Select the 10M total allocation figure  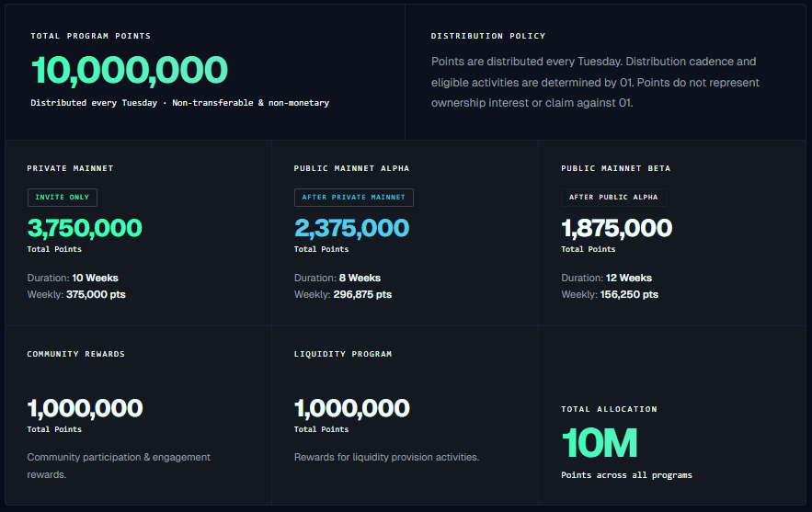(600, 443)
